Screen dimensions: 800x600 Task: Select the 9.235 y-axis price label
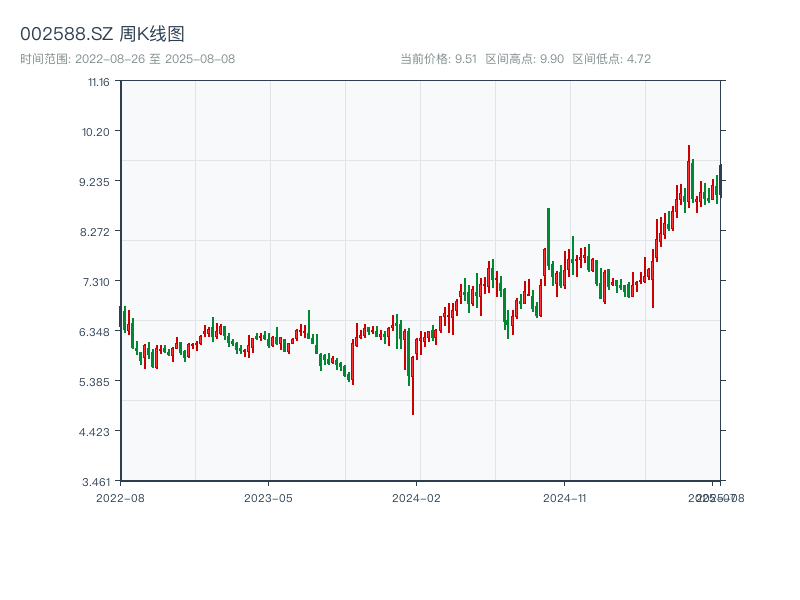click(x=96, y=181)
